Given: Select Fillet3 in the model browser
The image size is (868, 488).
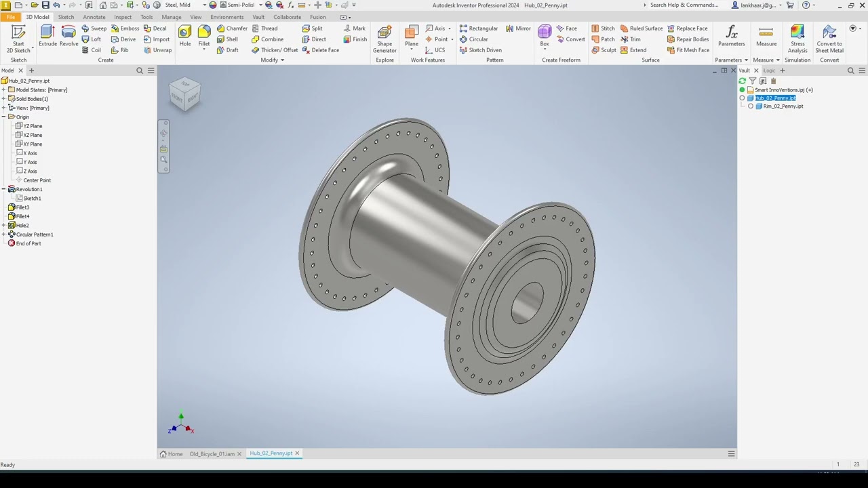Looking at the screenshot, I should (19, 207).
